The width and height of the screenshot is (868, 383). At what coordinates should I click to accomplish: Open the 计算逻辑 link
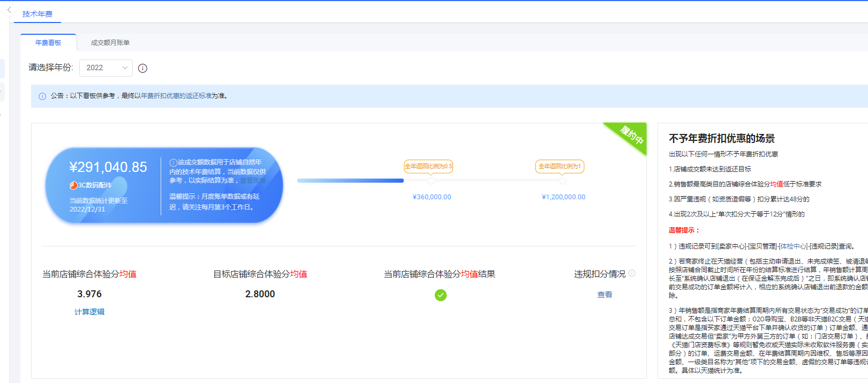[x=89, y=312]
